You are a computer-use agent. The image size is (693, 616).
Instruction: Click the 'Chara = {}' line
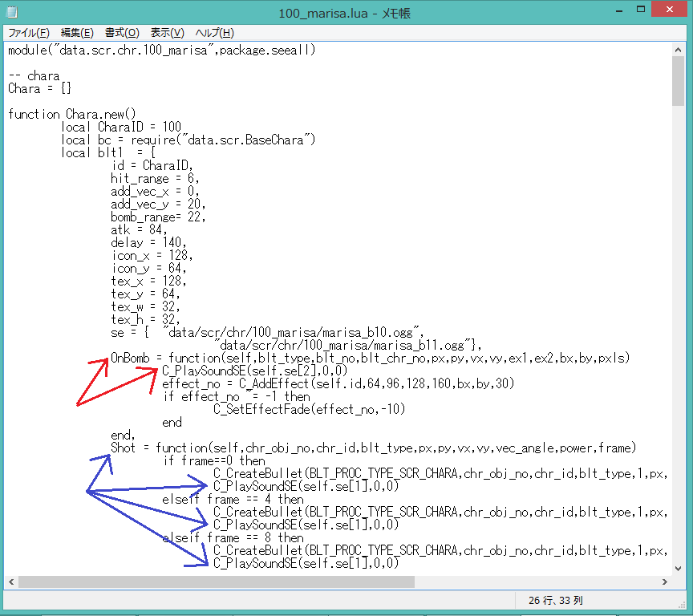click(x=40, y=88)
